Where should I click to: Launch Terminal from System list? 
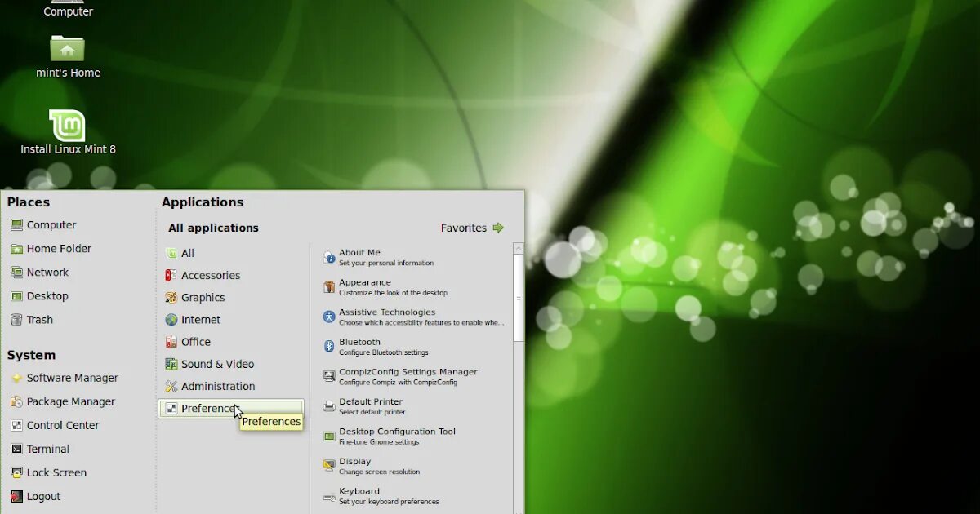[x=48, y=449]
